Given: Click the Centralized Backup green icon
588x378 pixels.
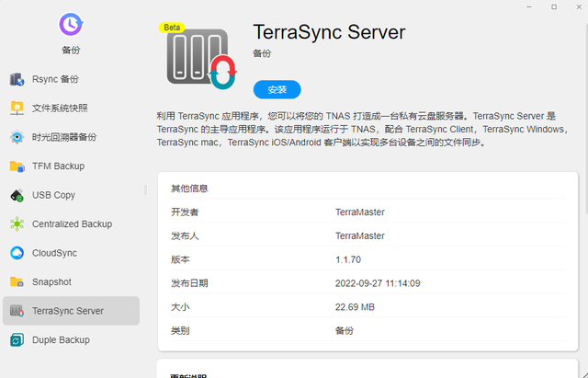Looking at the screenshot, I should [17, 224].
